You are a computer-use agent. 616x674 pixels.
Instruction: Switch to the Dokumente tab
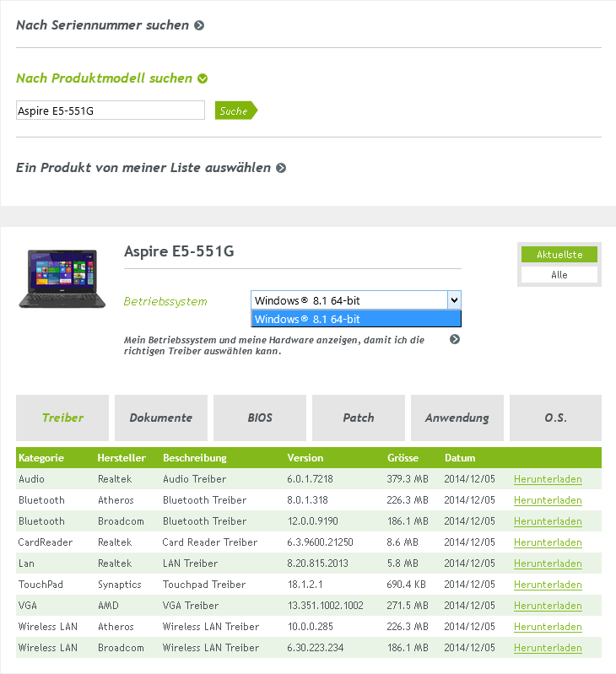pyautogui.click(x=161, y=418)
